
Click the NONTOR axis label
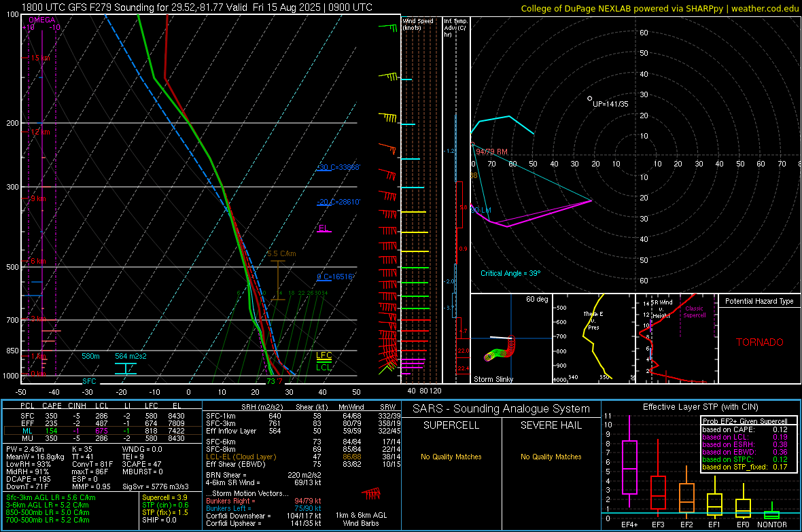(772, 525)
